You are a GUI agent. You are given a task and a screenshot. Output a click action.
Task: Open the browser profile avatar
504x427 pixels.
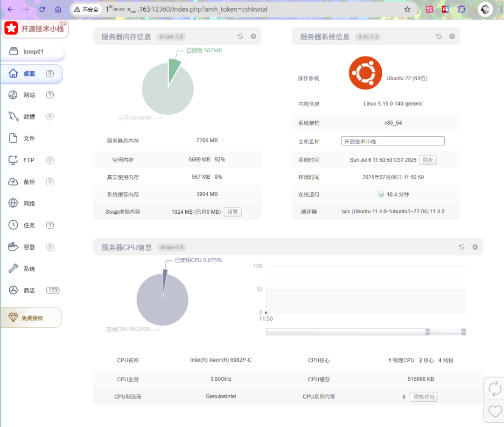pos(485,9)
